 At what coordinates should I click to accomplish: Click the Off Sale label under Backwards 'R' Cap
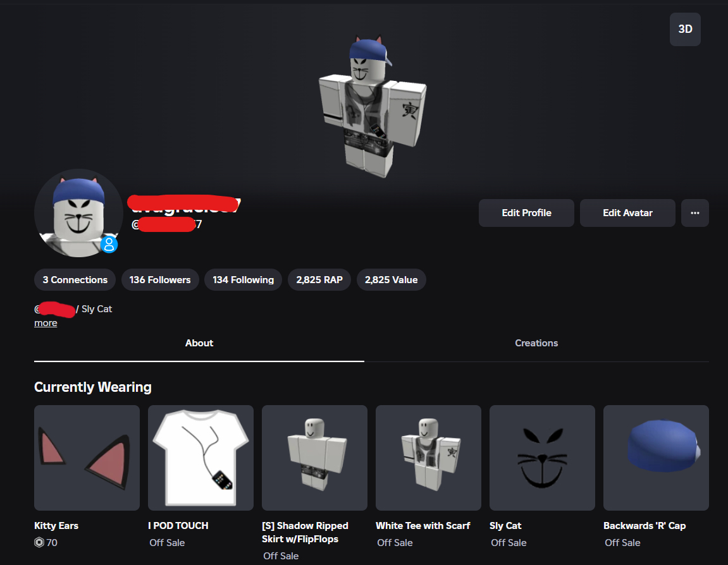[622, 543]
